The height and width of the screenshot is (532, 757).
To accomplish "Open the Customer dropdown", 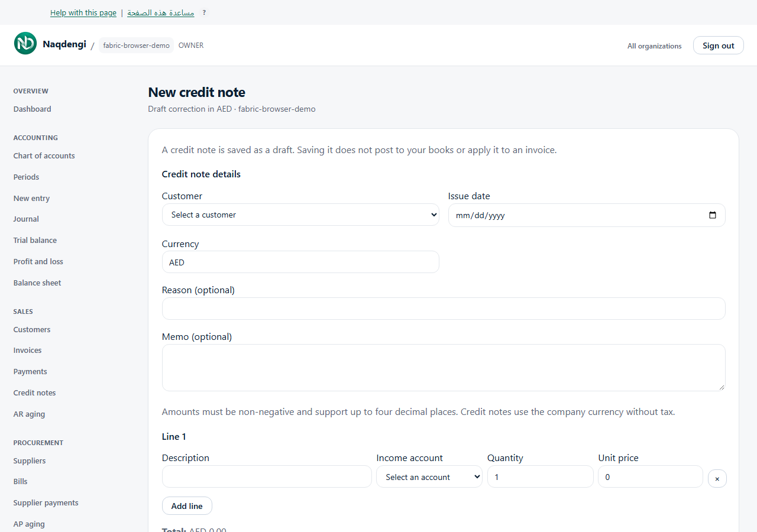I will point(300,215).
